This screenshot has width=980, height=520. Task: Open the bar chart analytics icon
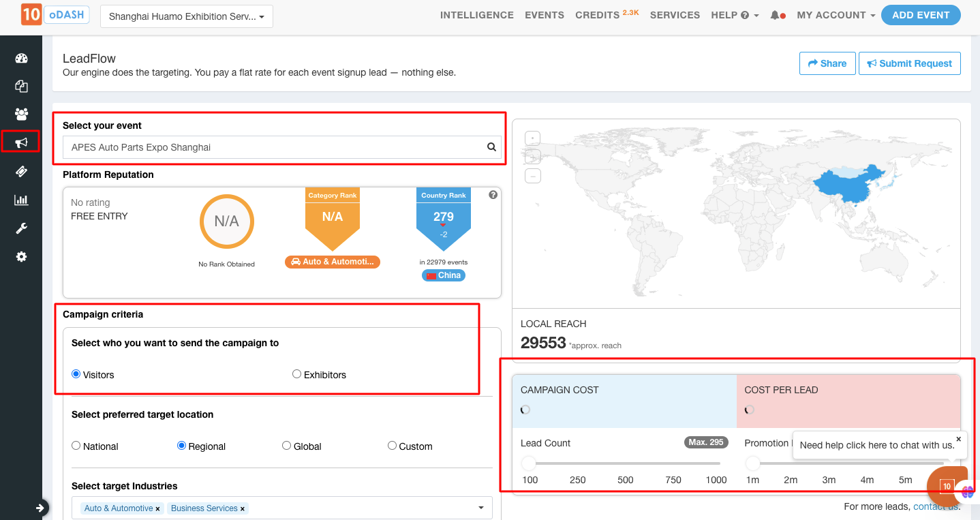[x=21, y=200]
